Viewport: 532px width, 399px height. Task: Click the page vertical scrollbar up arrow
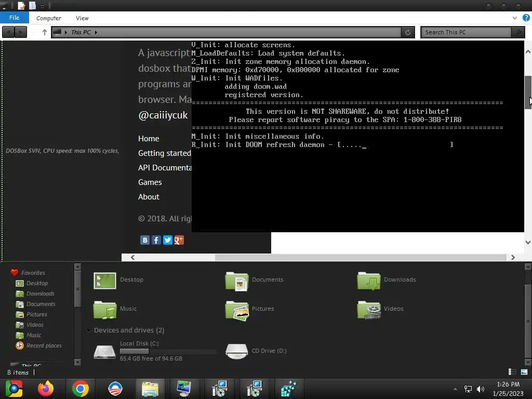pos(528,52)
